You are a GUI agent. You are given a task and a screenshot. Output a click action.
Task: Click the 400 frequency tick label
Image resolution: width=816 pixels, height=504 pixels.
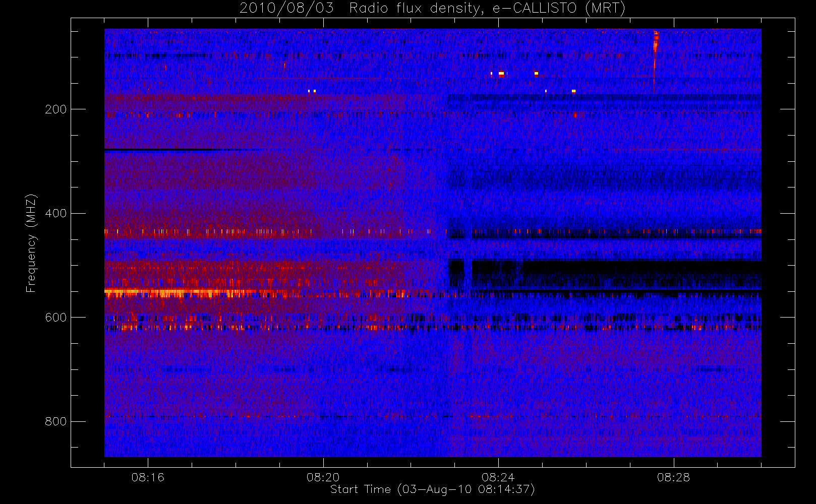(55, 213)
